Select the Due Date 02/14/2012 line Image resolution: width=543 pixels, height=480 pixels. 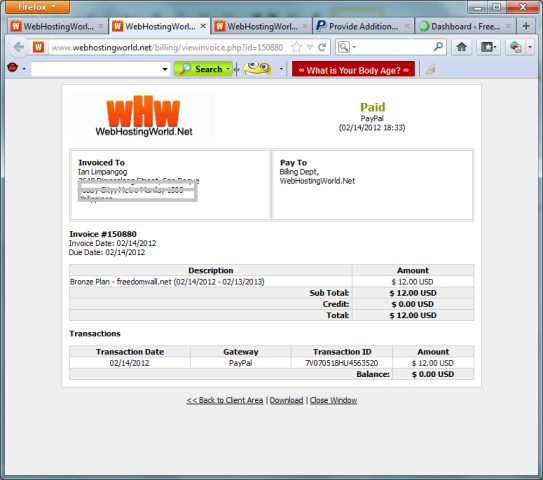click(x=107, y=252)
